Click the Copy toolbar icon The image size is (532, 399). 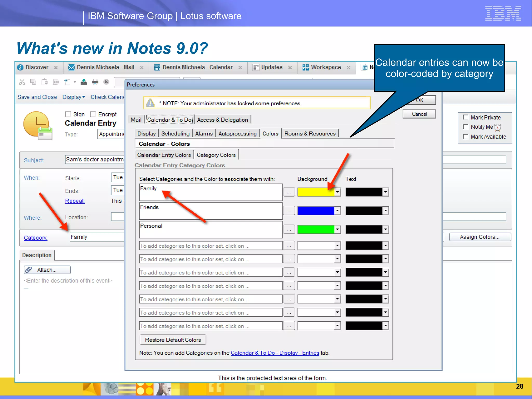click(x=33, y=82)
